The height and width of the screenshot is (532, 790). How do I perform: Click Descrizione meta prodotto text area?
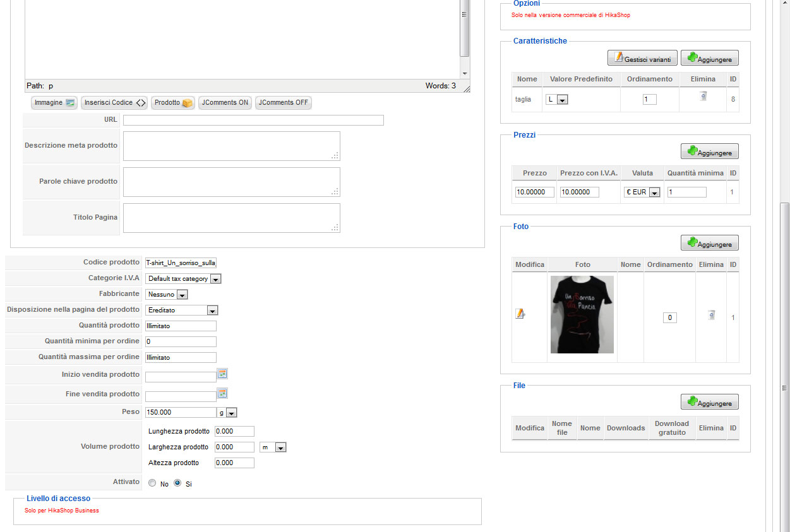(232, 146)
